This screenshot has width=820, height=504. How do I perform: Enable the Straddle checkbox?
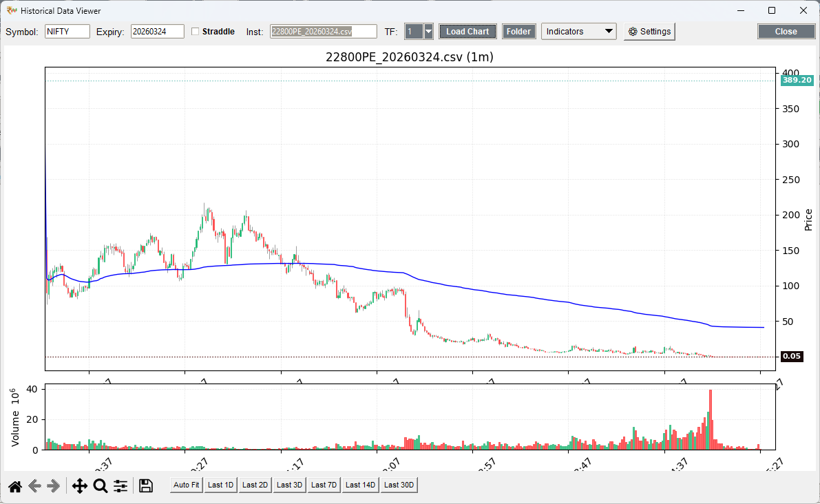point(196,32)
